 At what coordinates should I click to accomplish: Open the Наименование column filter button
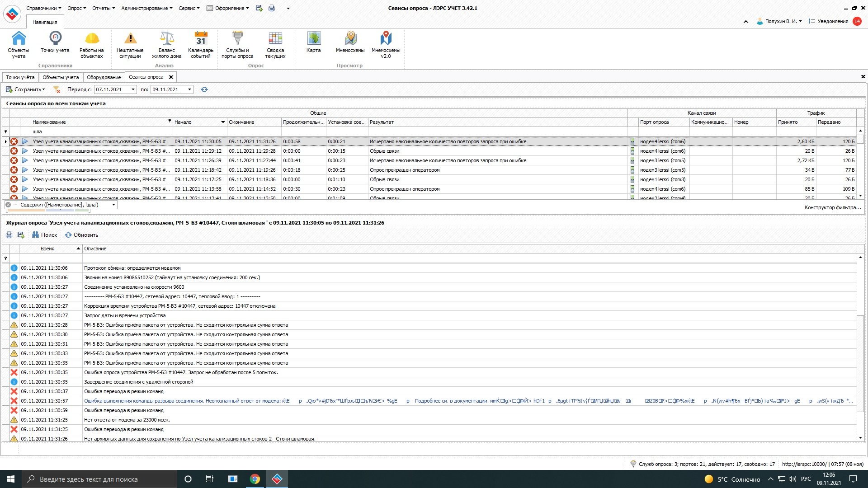click(170, 121)
